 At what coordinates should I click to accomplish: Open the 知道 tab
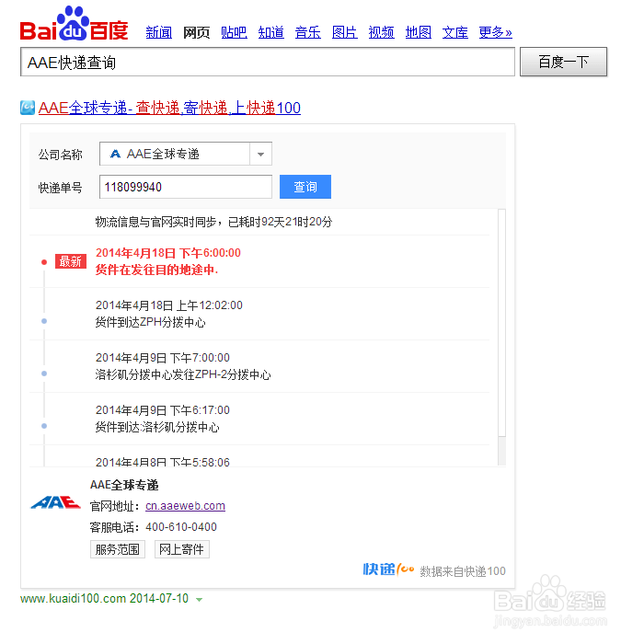(x=270, y=32)
